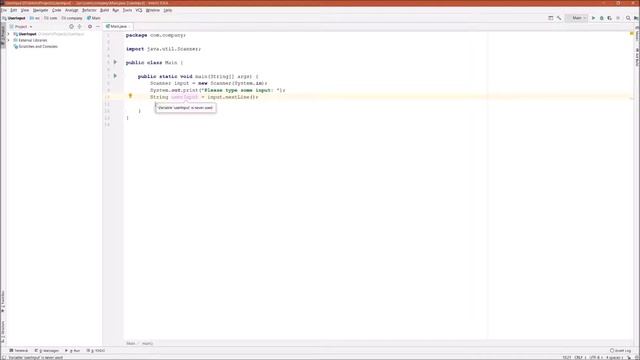This screenshot has height=360, width=640.
Task: Click Run with Coverage icon
Action: pos(610,18)
